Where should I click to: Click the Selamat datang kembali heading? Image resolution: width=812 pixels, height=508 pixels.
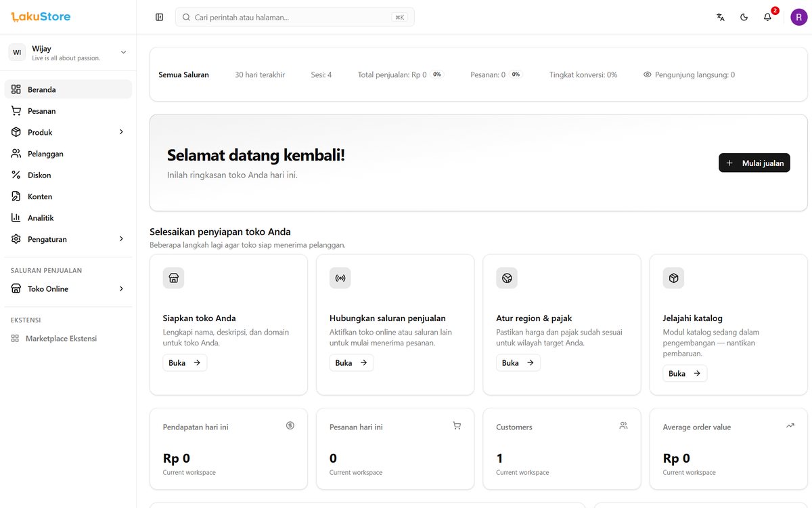pyautogui.click(x=256, y=155)
